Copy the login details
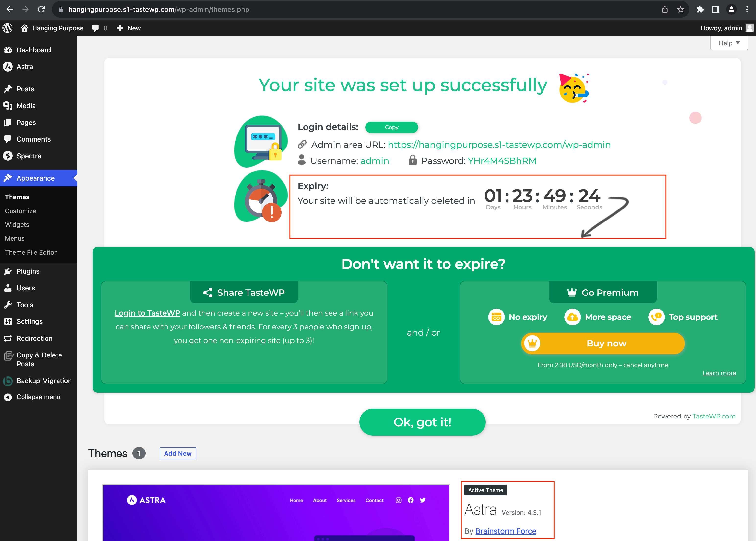The image size is (756, 541). [391, 127]
